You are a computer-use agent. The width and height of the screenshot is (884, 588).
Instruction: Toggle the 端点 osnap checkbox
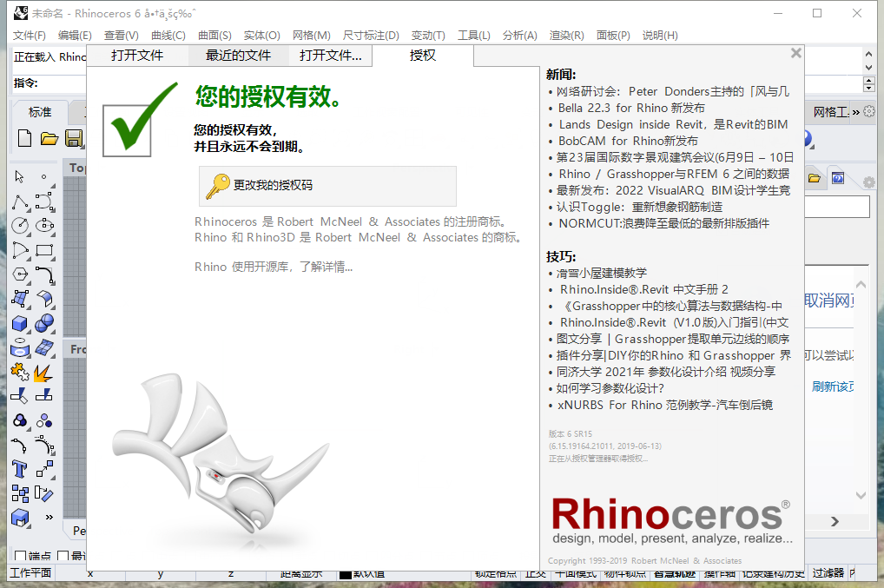tap(20, 557)
